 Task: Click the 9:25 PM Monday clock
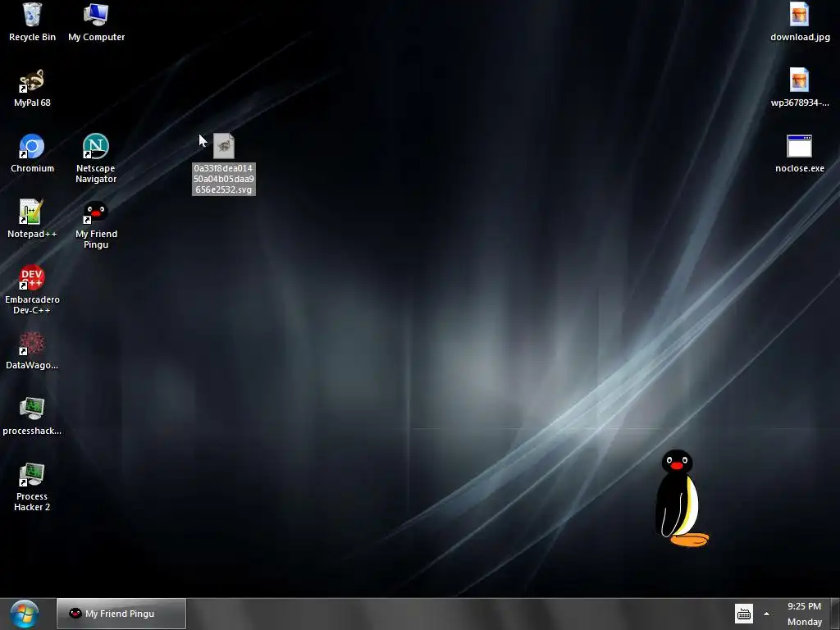[x=804, y=614]
